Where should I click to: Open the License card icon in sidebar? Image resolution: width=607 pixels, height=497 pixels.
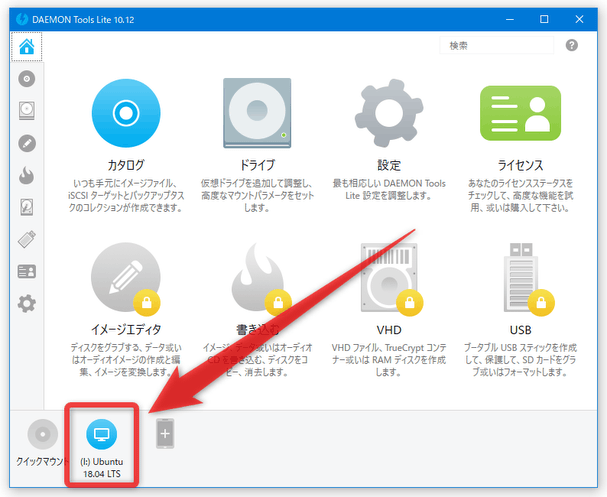pyautogui.click(x=27, y=271)
